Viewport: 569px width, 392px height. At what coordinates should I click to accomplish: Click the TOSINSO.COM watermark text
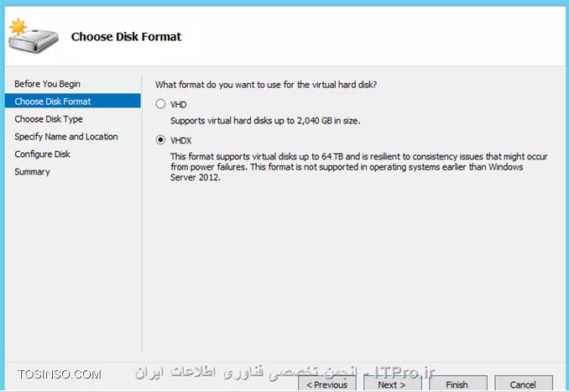coord(59,374)
